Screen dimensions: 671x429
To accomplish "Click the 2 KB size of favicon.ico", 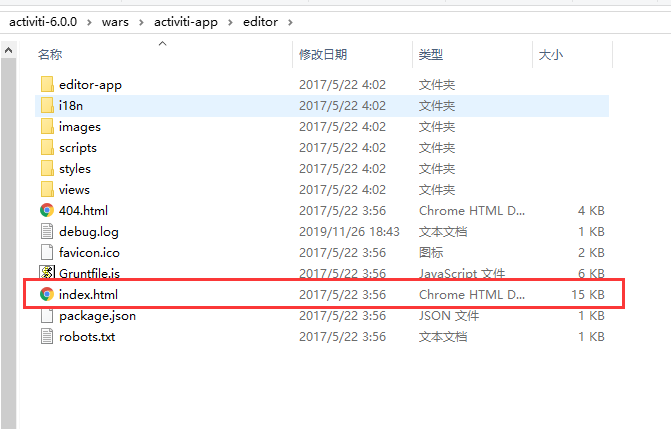I will [x=591, y=252].
